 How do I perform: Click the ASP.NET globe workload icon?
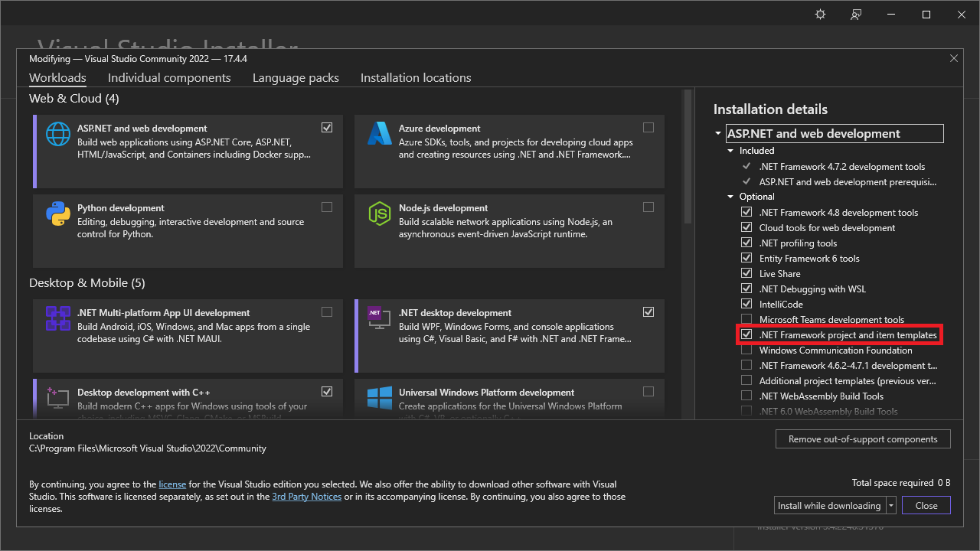click(58, 134)
